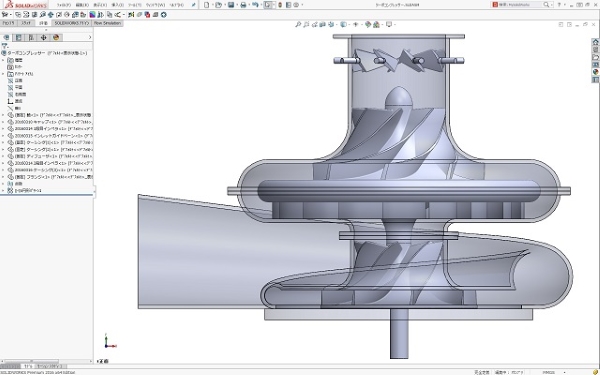Click the Save icon in the top toolbar
This screenshot has height=375, width=600.
[231, 5]
